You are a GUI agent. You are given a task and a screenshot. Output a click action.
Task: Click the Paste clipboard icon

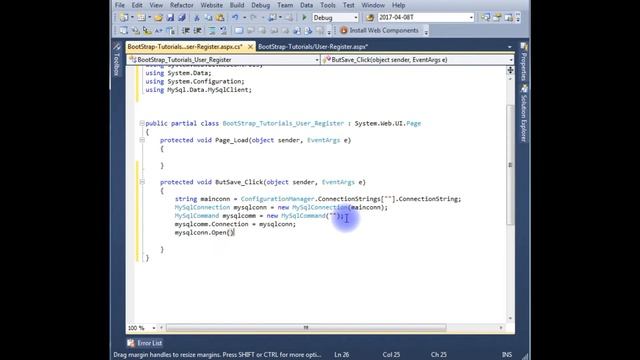220,18
